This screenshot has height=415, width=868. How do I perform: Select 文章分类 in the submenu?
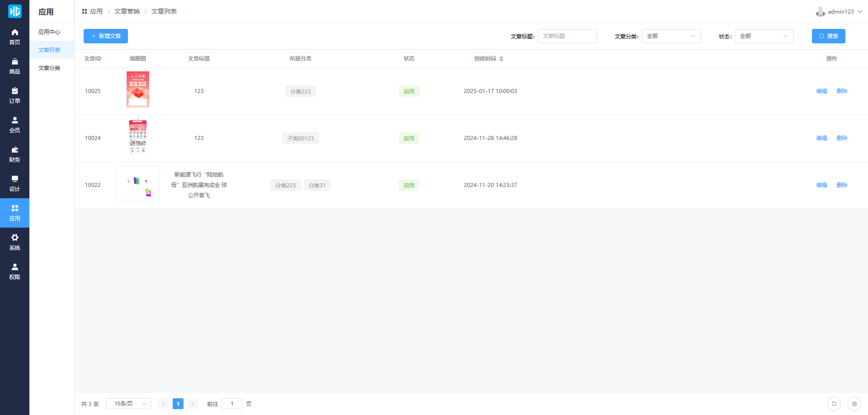(x=49, y=68)
